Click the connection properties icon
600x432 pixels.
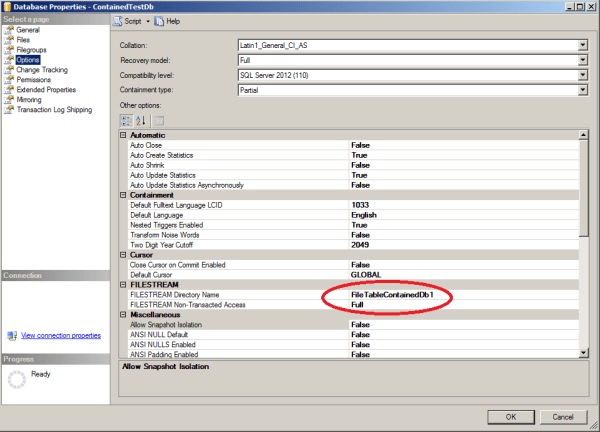click(12, 336)
